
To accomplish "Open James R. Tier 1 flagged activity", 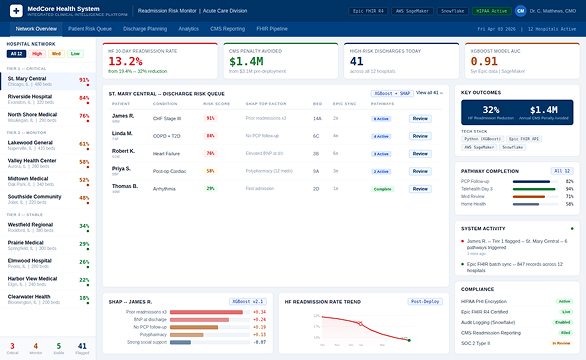I will 517,247.
